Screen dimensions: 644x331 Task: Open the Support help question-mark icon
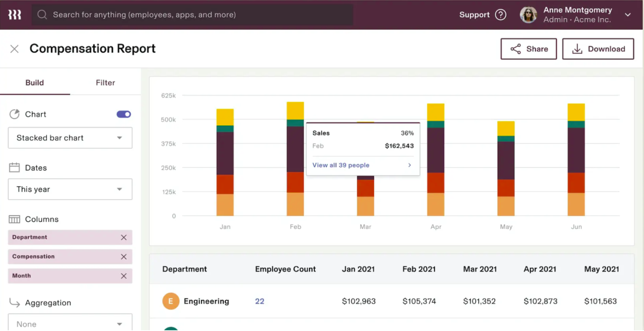(501, 15)
